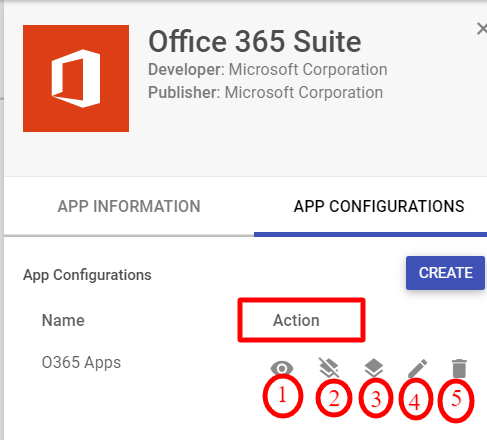This screenshot has height=440, width=487.
Task: Select the App Configurations tab
Action: pos(379,206)
